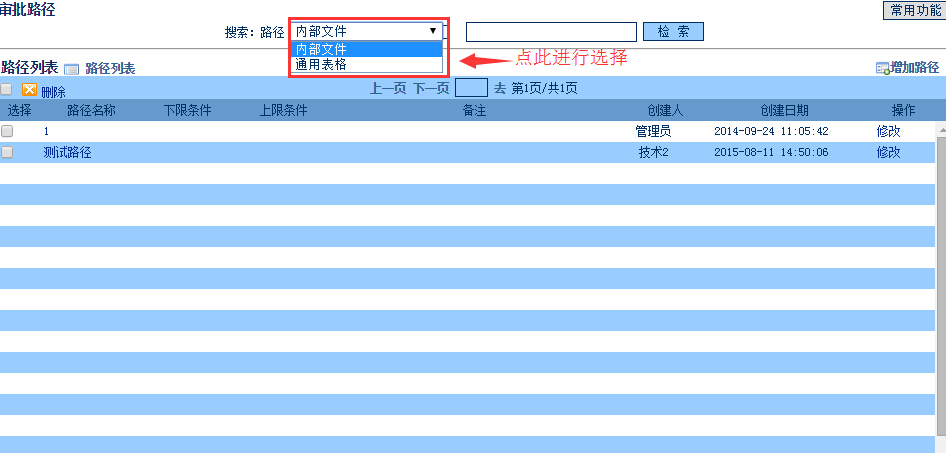The width and height of the screenshot is (946, 453).
Task: Open the 路径 dropdown arrow
Action: pos(433,31)
